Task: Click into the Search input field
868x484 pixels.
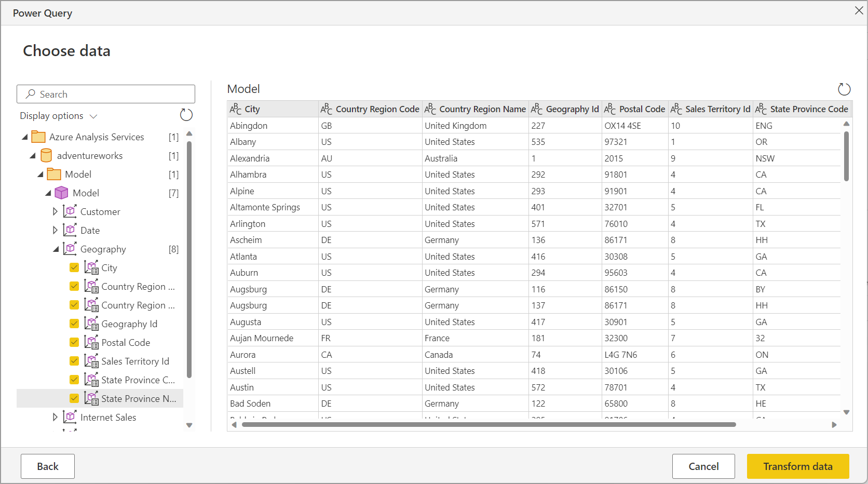Action: tap(106, 94)
